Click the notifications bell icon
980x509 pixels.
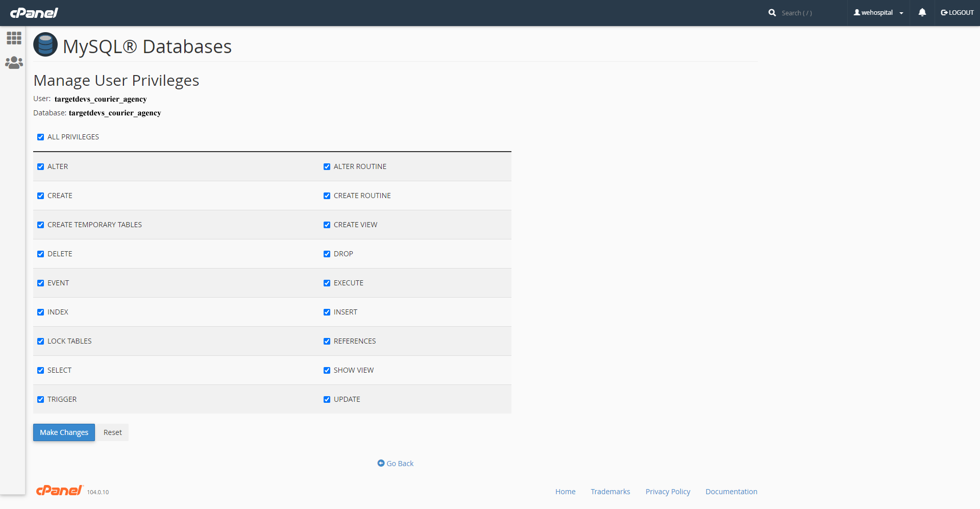(922, 13)
